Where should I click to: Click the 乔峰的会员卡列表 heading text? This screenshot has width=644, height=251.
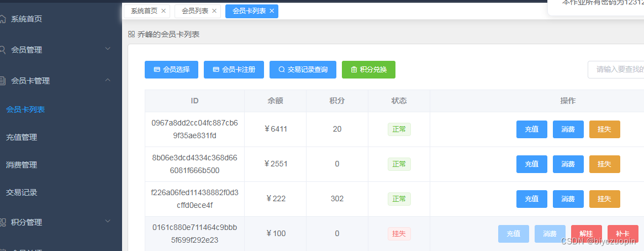coord(168,34)
